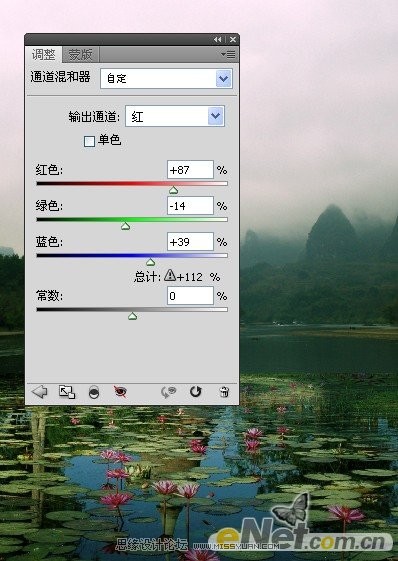The width and height of the screenshot is (398, 561).
Task: Enable the 单色 monochrome checkbox
Action: [89, 141]
